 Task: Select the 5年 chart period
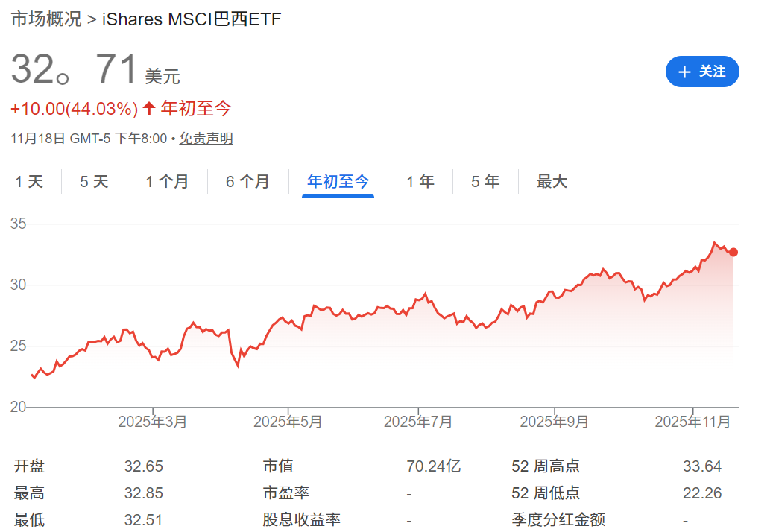[x=485, y=181]
